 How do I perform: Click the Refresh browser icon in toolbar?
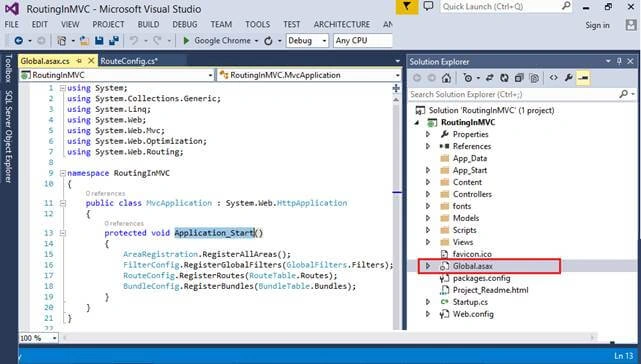tap(268, 40)
